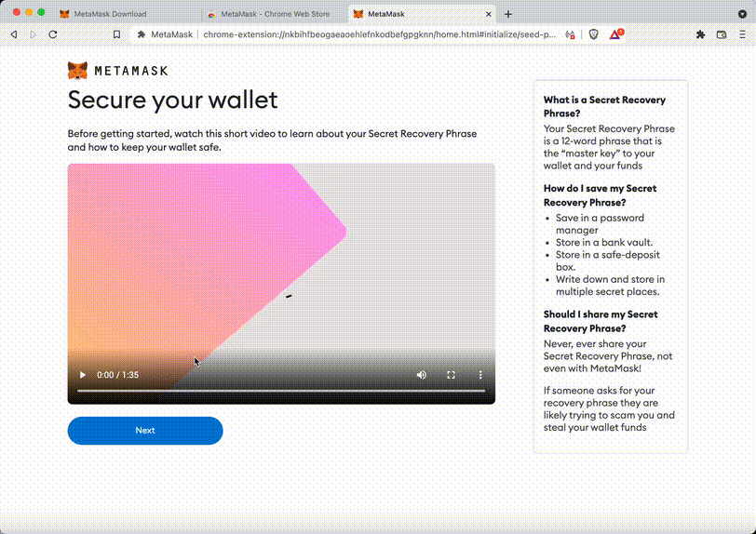Click 'Write down and store in multiple secret places.'
The image size is (756, 534).
click(610, 286)
